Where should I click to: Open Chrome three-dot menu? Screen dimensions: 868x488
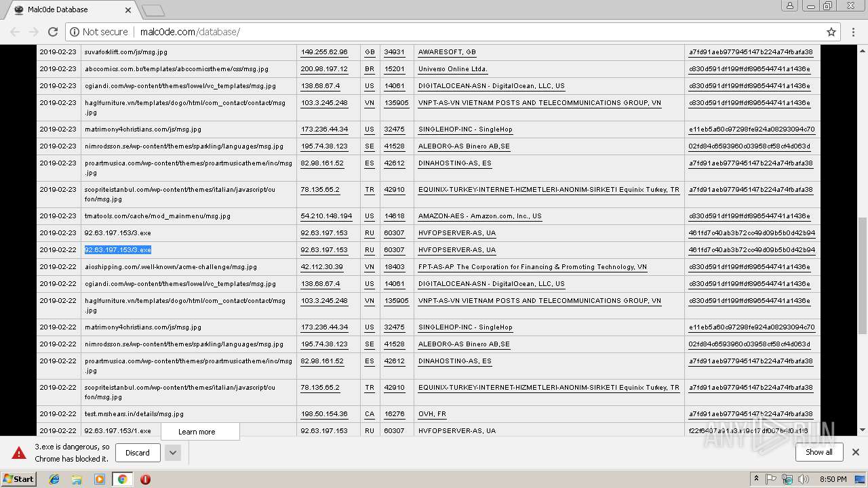click(x=853, y=32)
